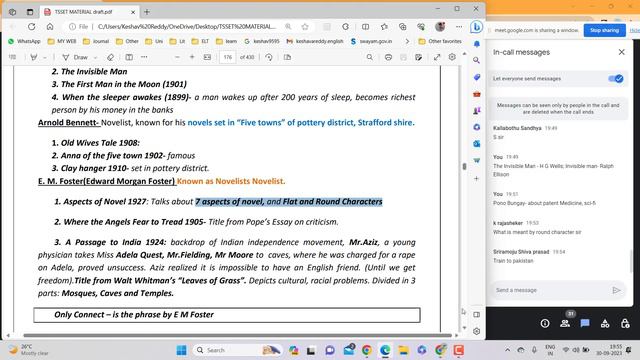Open the Windows Start menu
This screenshot has height=360, width=640.
click(x=181, y=350)
